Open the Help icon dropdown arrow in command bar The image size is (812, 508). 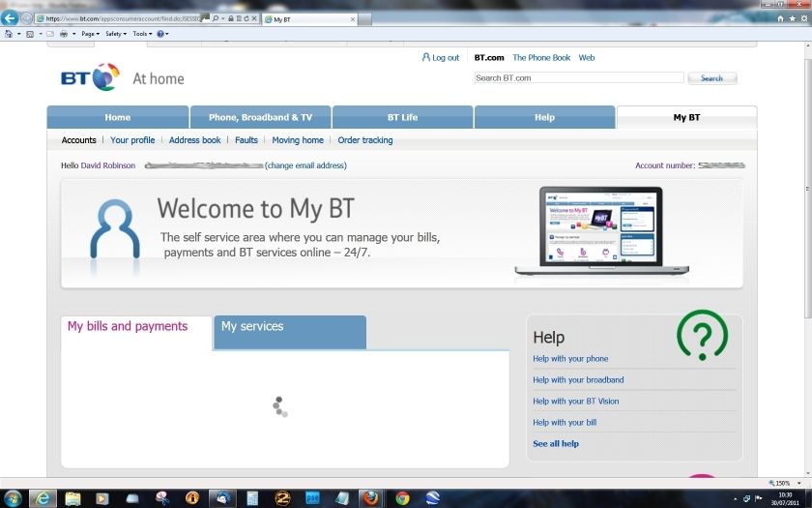[166, 34]
